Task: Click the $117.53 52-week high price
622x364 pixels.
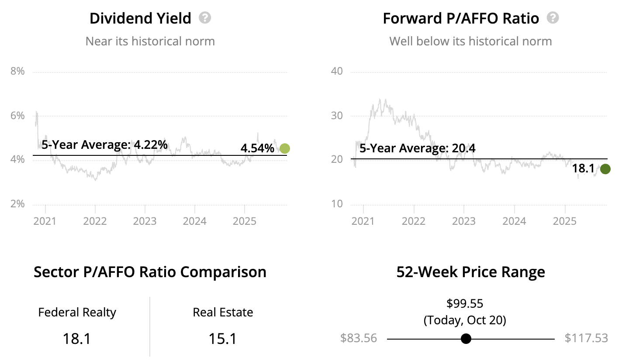Action: pos(586,338)
